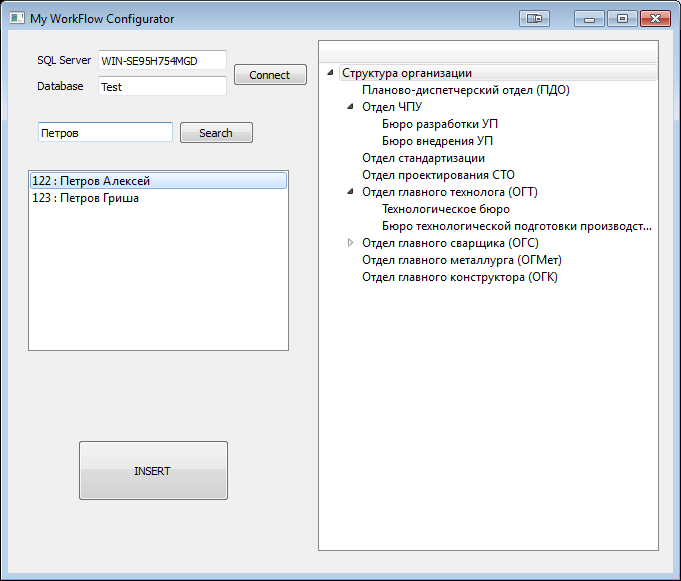Collapse the Отдел ЧПУ node
This screenshot has width=681, height=581.
point(350,107)
